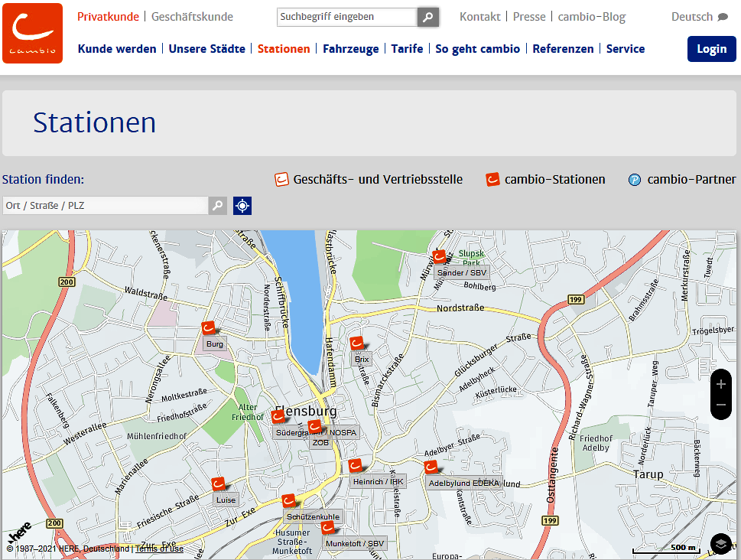The width and height of the screenshot is (741, 560).
Task: Open the Deutsch language selector
Action: 699,17
